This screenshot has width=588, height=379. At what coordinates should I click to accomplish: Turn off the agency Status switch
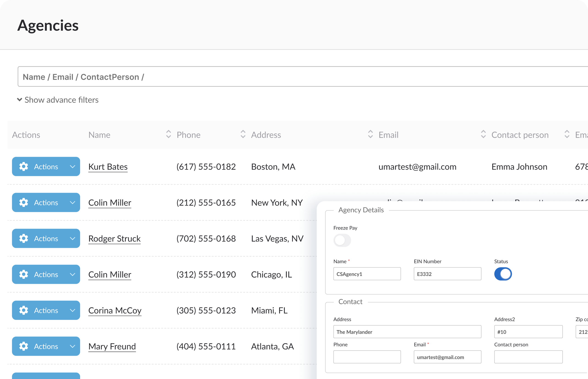[x=503, y=274]
